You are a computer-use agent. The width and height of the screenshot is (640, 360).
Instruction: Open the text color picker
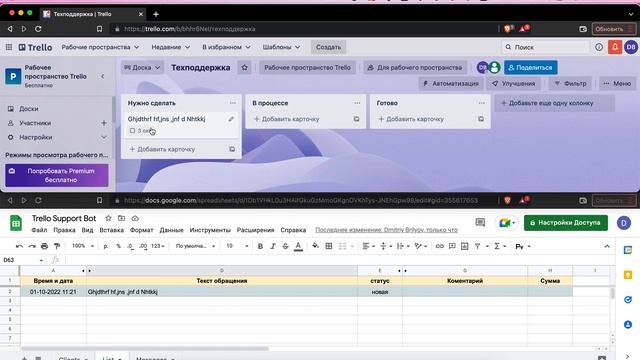point(298,246)
